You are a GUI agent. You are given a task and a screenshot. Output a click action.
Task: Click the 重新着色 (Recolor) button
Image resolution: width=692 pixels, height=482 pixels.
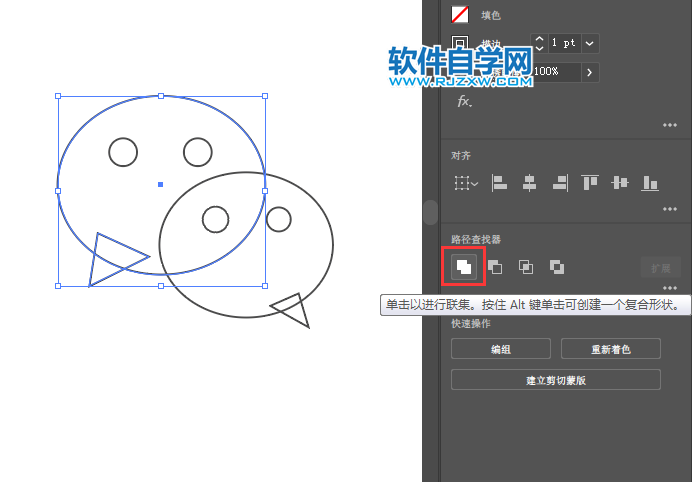611,349
